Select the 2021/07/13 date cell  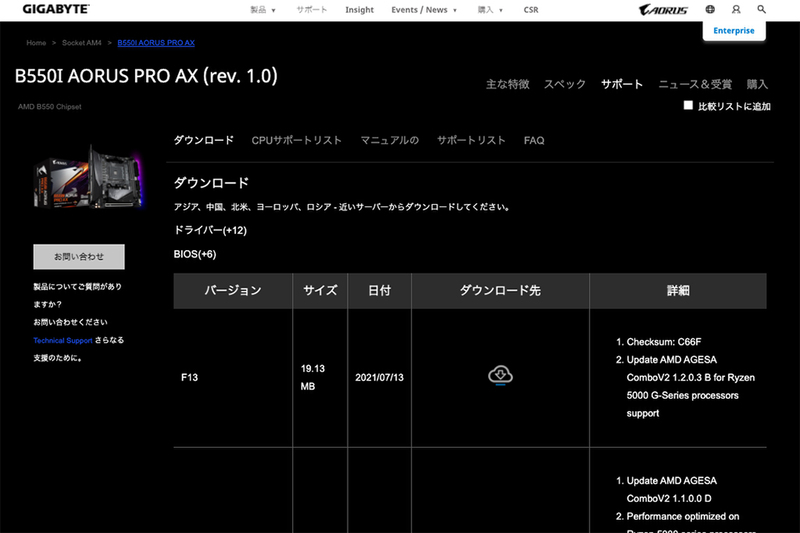379,377
